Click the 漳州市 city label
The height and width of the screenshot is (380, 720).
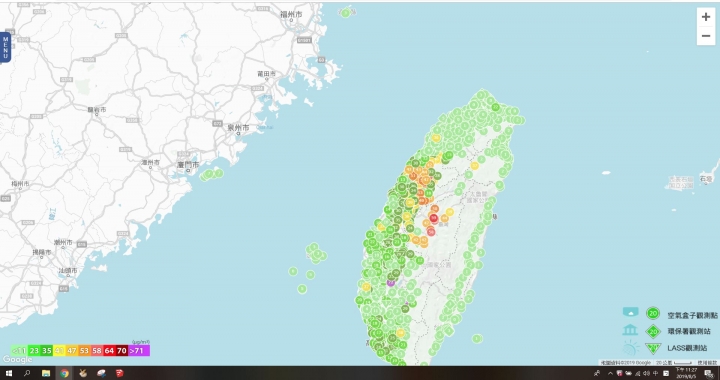(x=151, y=162)
